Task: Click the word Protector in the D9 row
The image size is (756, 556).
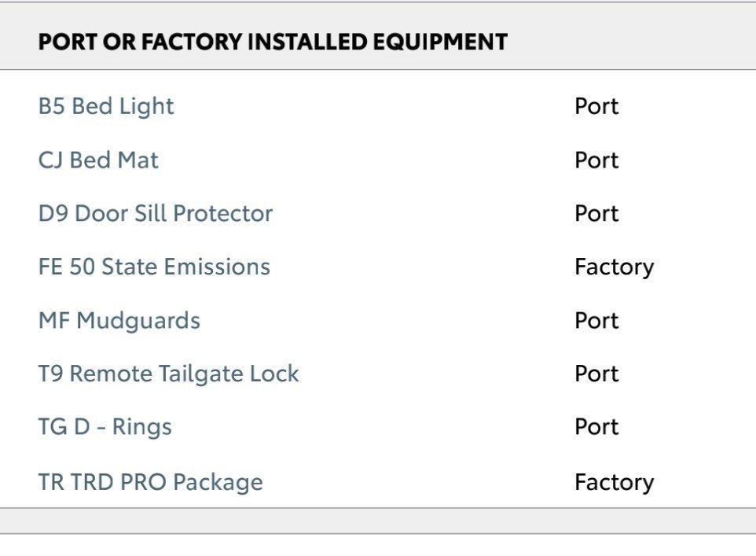Action: (x=222, y=213)
